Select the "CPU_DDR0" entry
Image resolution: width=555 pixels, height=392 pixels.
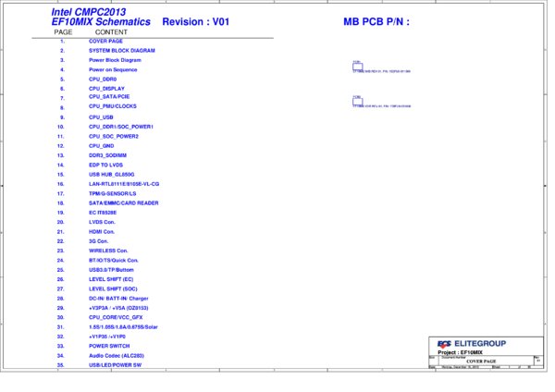[103, 80]
